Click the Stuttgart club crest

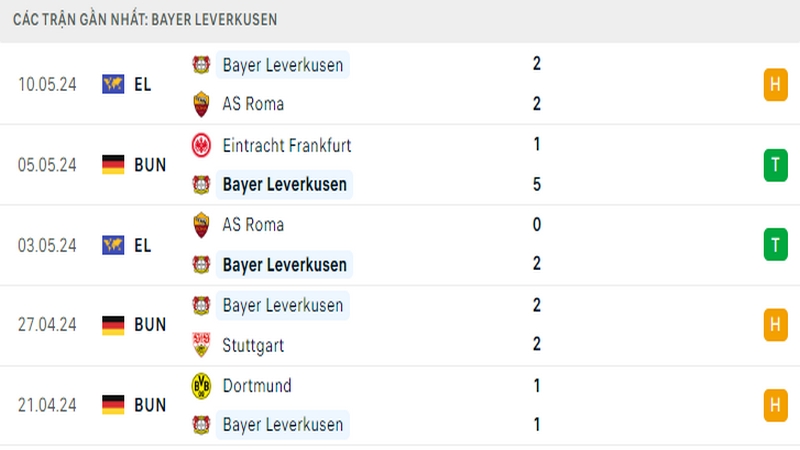point(201,344)
